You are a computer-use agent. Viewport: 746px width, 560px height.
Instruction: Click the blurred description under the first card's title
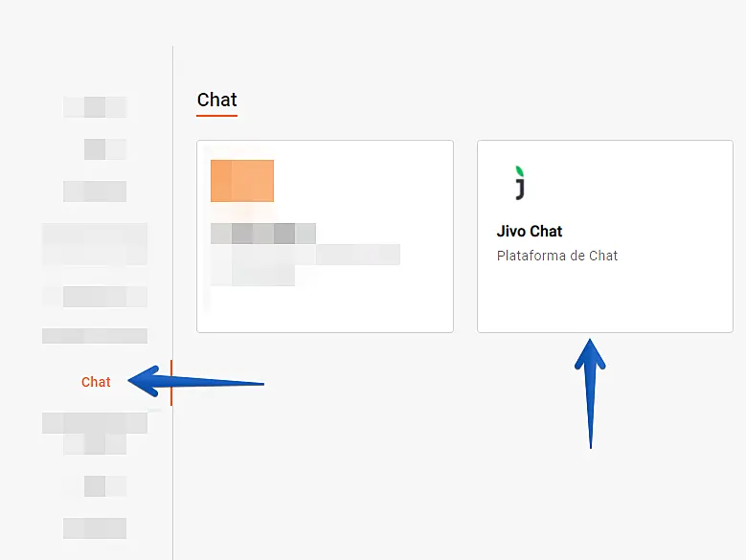pyautogui.click(x=305, y=255)
